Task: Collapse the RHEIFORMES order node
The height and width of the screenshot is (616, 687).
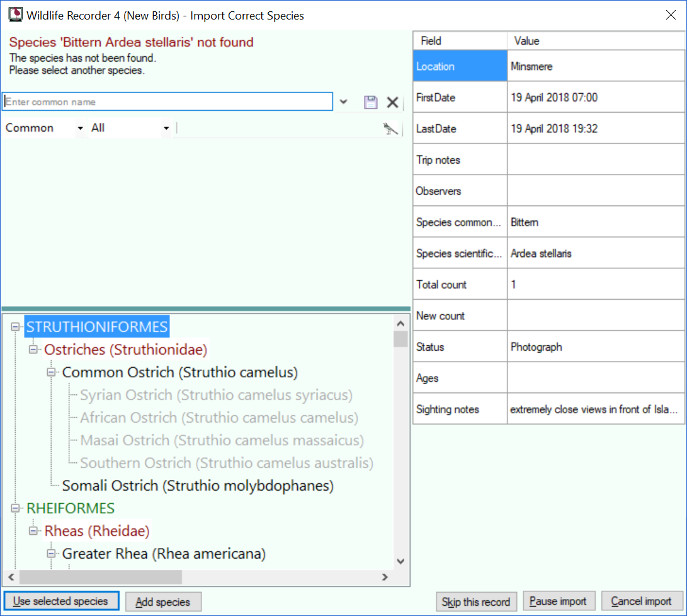Action: [x=15, y=508]
